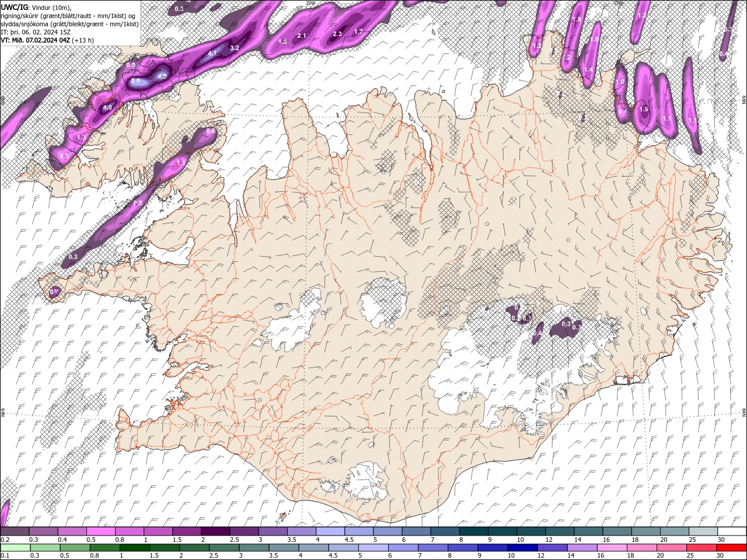The height and width of the screenshot is (560, 747).
Task: Click light violet swatch between 14 and 16 on lower scale
Action: point(582,548)
